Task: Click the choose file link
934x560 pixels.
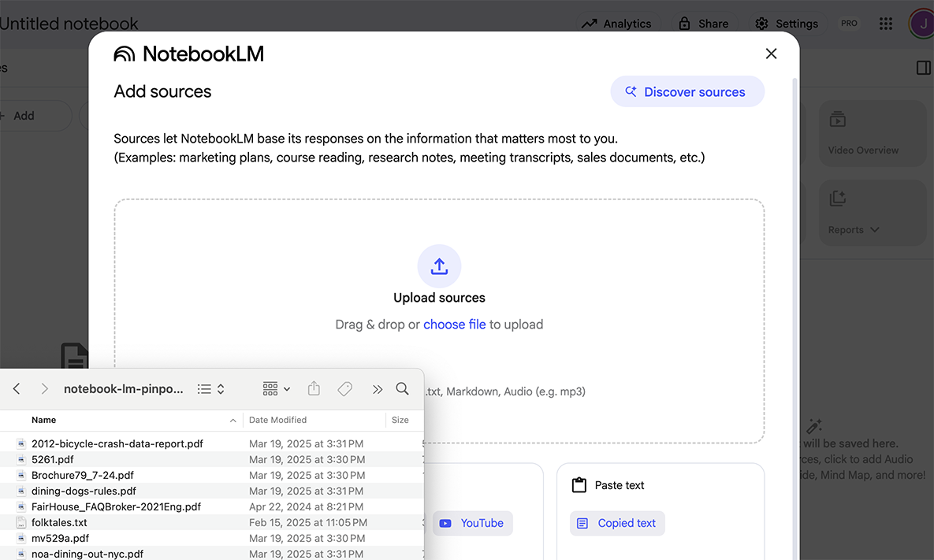Action: pyautogui.click(x=454, y=325)
